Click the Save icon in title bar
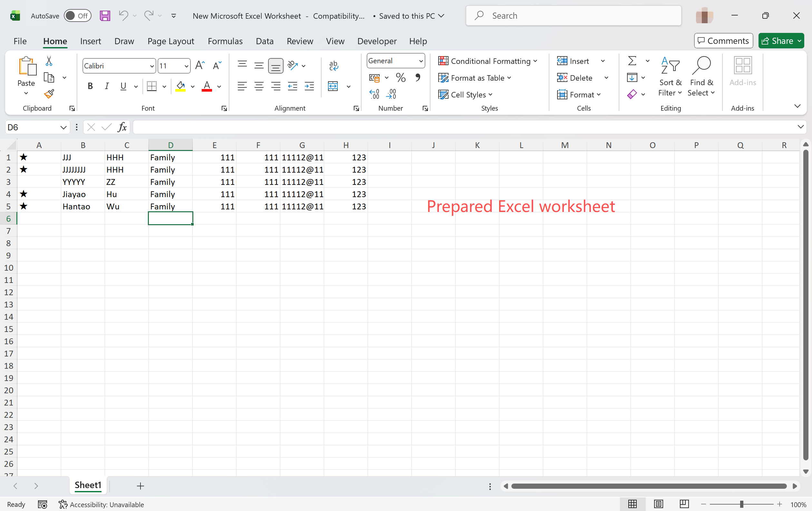This screenshot has width=812, height=511. pos(105,16)
